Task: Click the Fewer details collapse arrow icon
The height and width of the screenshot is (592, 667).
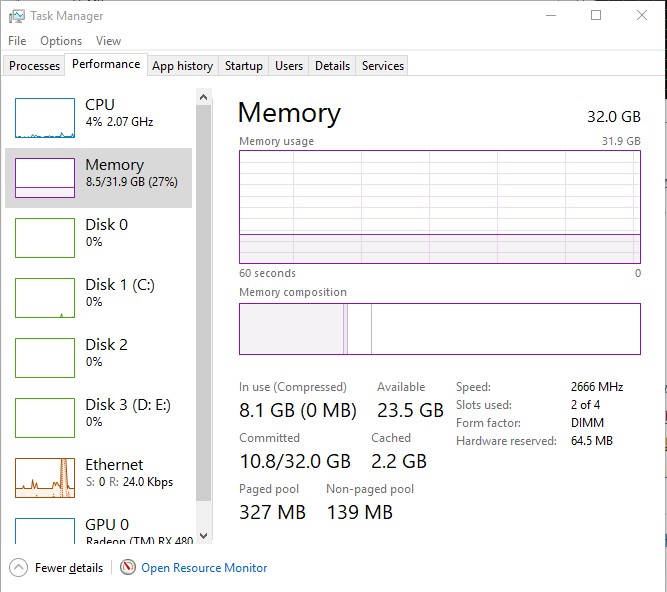Action: pos(18,567)
